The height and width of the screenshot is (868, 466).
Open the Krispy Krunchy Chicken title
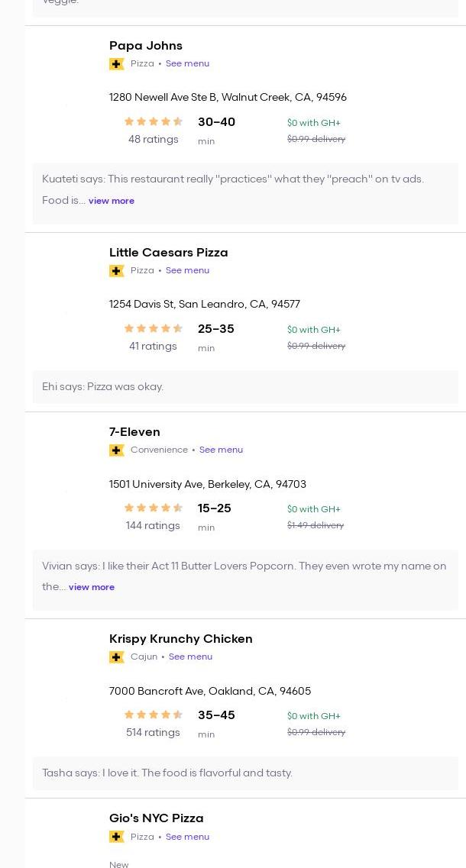point(180,639)
